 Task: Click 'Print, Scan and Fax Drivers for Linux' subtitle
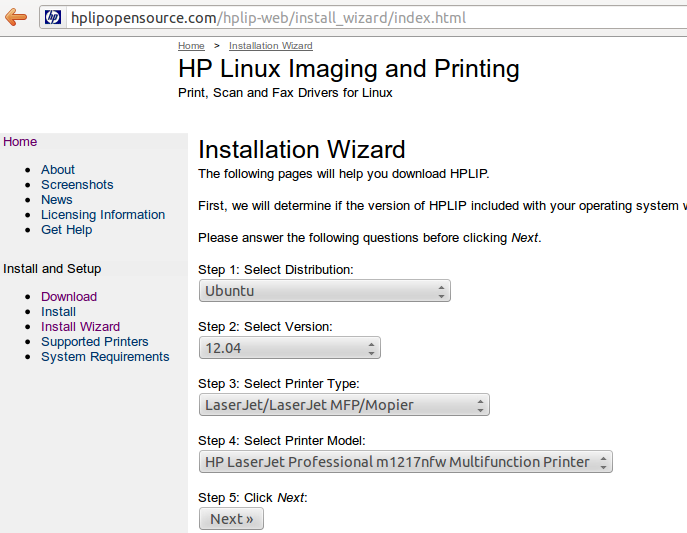point(285,93)
